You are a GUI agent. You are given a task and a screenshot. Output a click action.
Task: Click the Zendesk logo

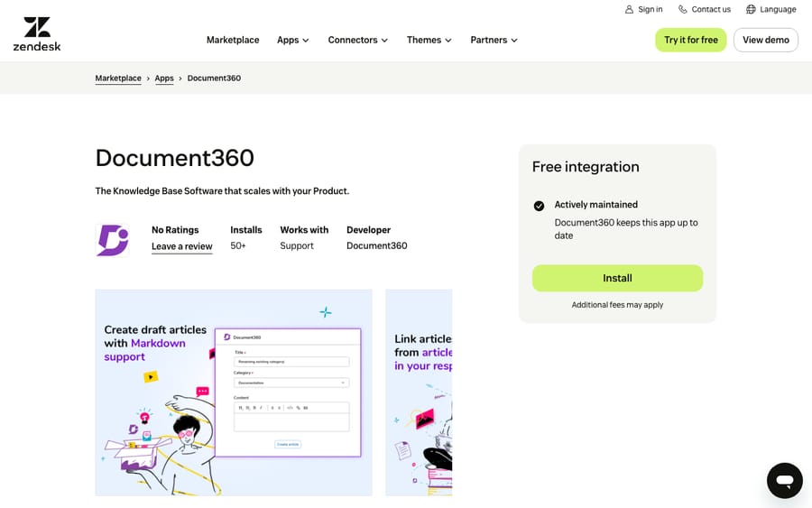(37, 34)
